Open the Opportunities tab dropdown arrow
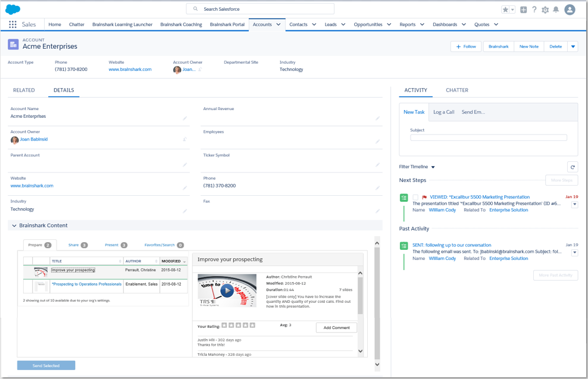Viewport: 588px width, 379px height. coord(389,24)
